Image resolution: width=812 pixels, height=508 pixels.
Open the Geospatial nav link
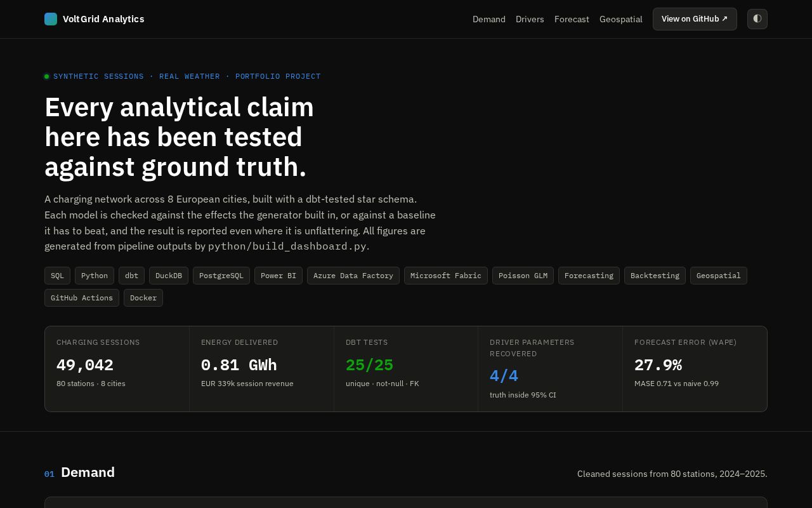pyautogui.click(x=621, y=19)
